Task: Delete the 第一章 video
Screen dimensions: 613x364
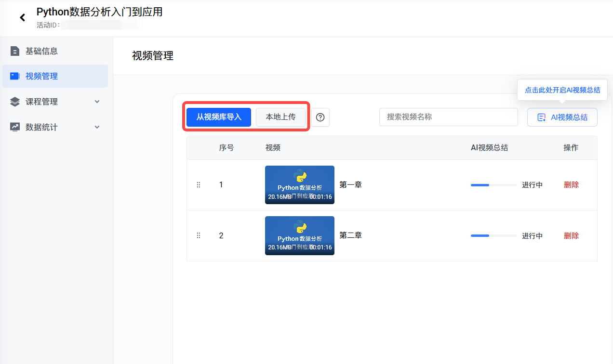Action: 572,185
